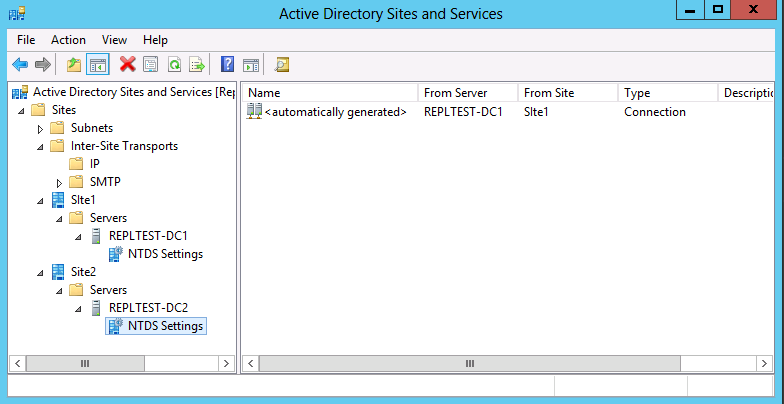
Task: Select Servers label under Site2
Action: [108, 290]
